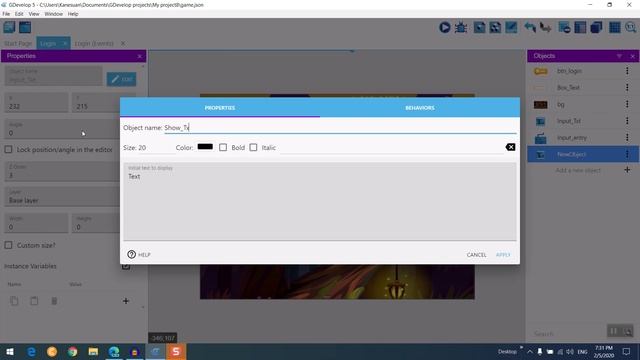
Task: Open the Layer dropdown showing Base layer
Action: [62, 196]
